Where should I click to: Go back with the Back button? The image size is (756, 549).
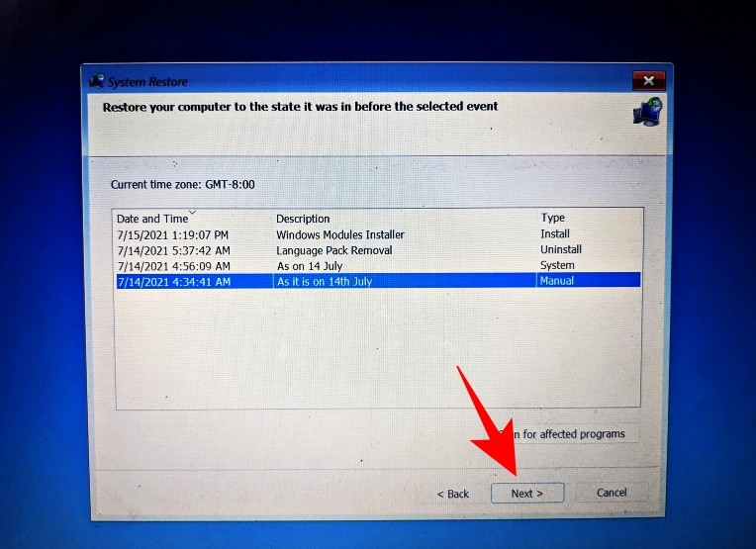point(453,494)
